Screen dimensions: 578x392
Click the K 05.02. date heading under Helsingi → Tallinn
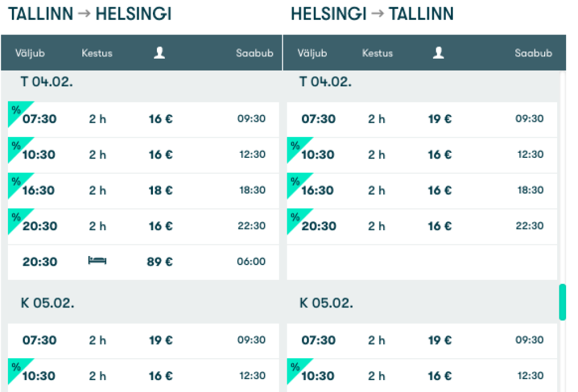click(x=326, y=302)
